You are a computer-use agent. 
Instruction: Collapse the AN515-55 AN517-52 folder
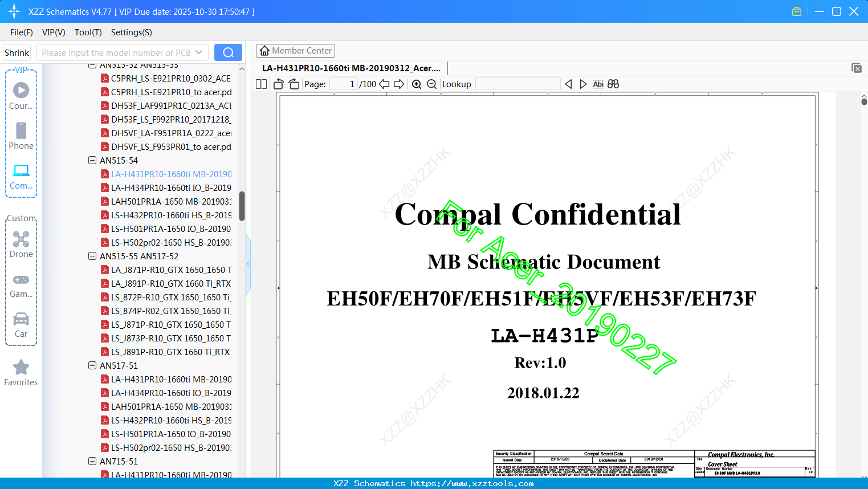92,256
